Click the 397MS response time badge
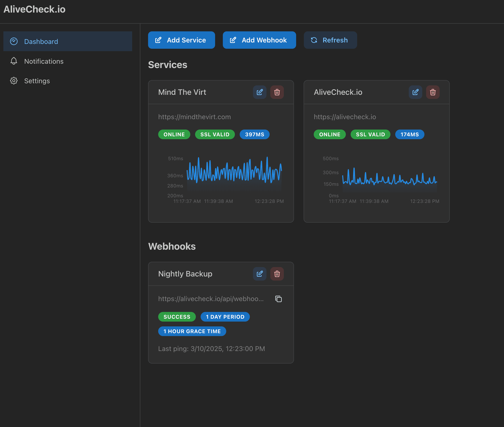The height and width of the screenshot is (427, 504). [255, 134]
